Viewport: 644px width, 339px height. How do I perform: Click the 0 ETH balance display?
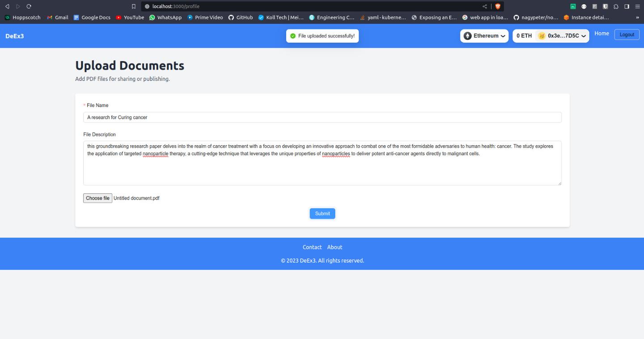(524, 36)
